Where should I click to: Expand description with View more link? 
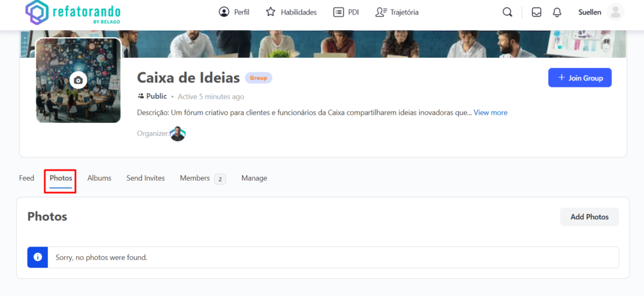point(491,113)
